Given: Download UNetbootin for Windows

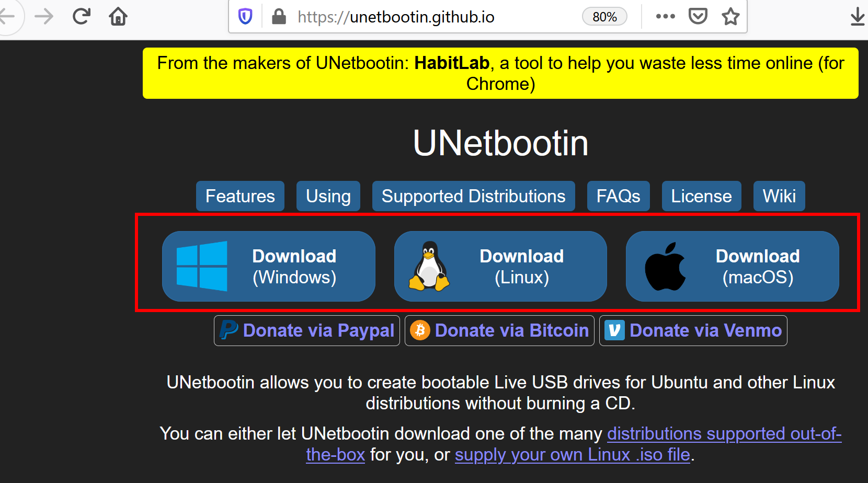Looking at the screenshot, I should coord(269,266).
